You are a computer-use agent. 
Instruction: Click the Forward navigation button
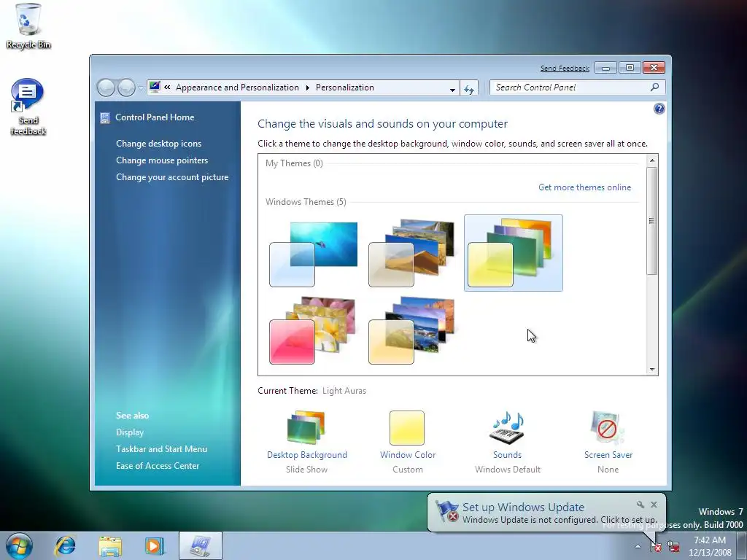coord(126,87)
